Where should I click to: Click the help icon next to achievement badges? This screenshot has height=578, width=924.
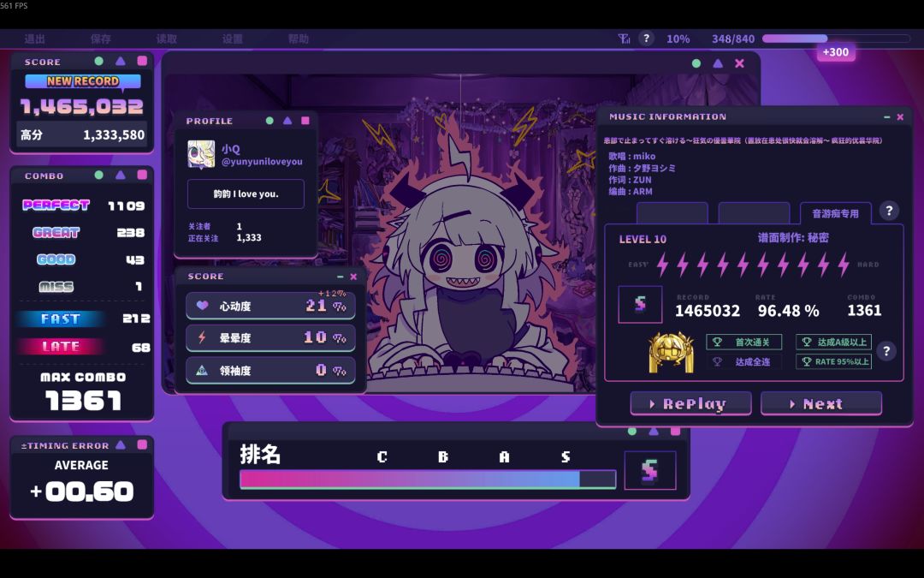tap(886, 352)
